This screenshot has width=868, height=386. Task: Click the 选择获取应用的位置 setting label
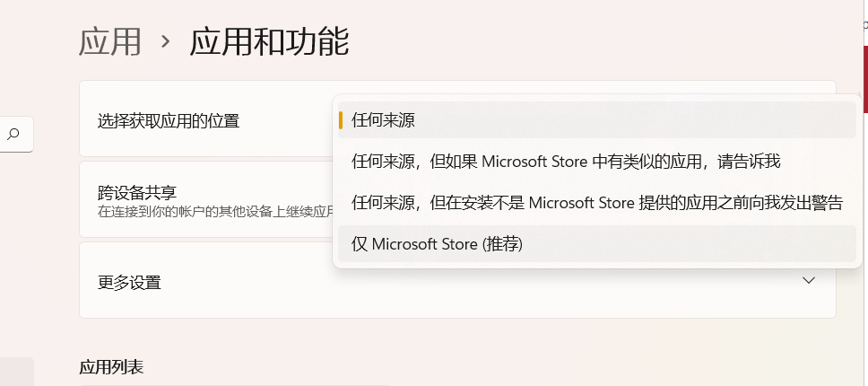(x=169, y=120)
